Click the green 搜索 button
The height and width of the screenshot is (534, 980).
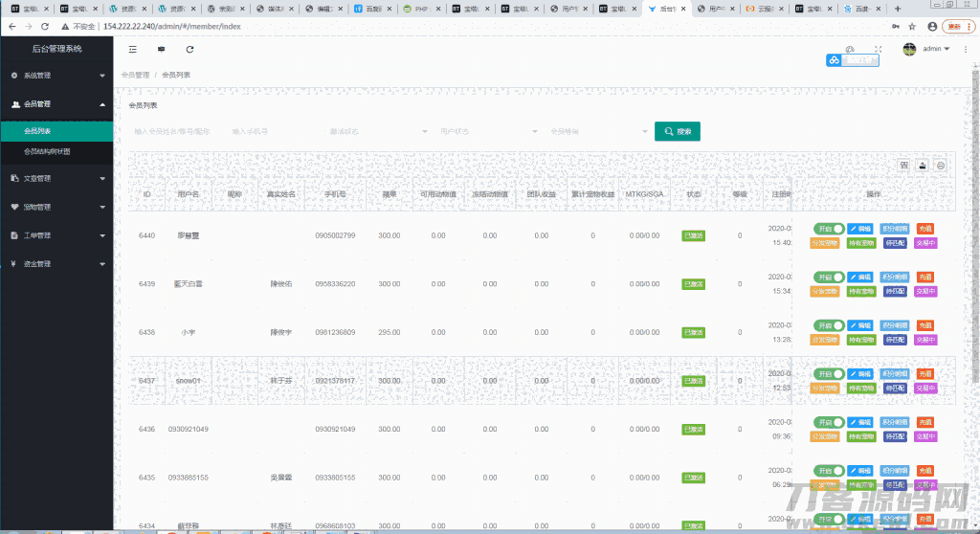(x=677, y=131)
